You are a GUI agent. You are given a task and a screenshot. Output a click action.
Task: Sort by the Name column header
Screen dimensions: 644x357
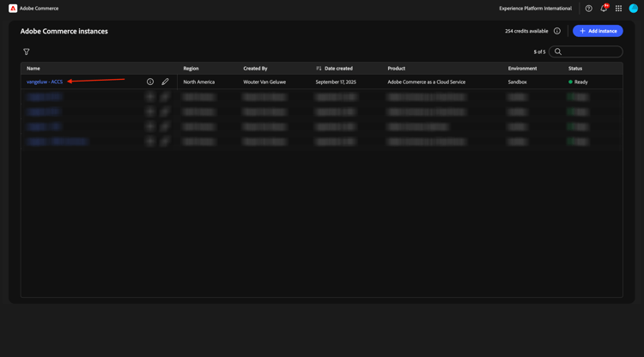[33, 69]
